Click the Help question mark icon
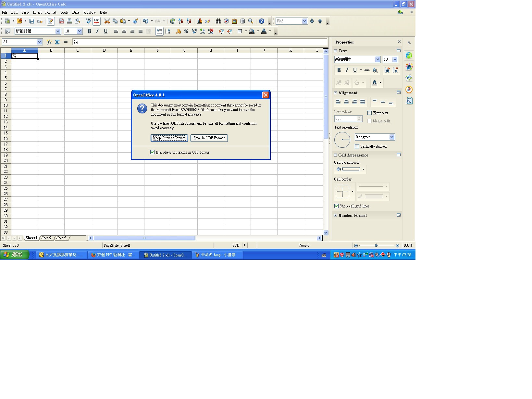532x399 pixels. (261, 21)
